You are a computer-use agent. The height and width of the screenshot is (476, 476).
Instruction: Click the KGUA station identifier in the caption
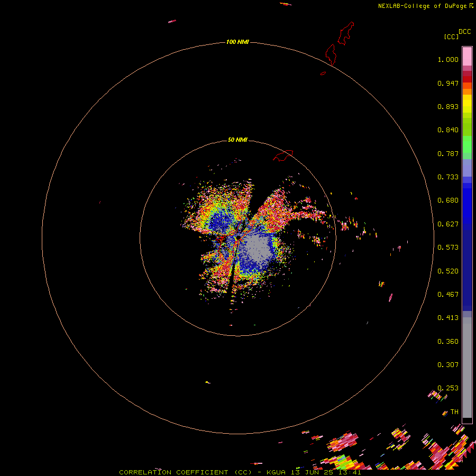(x=276, y=472)
